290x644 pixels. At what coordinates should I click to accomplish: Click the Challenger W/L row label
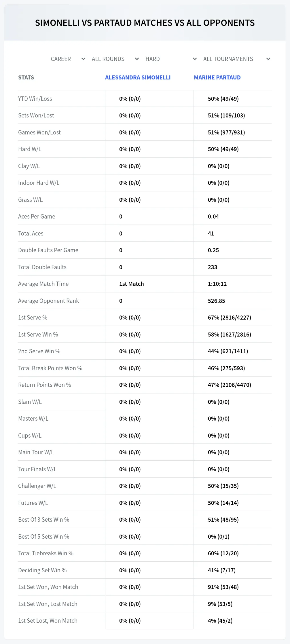coord(37,486)
